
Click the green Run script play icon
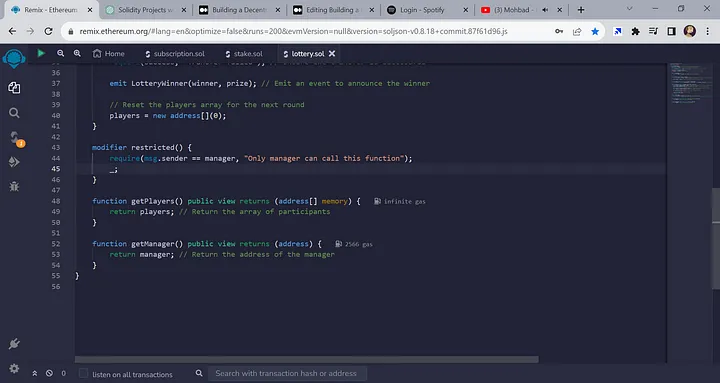(x=41, y=53)
